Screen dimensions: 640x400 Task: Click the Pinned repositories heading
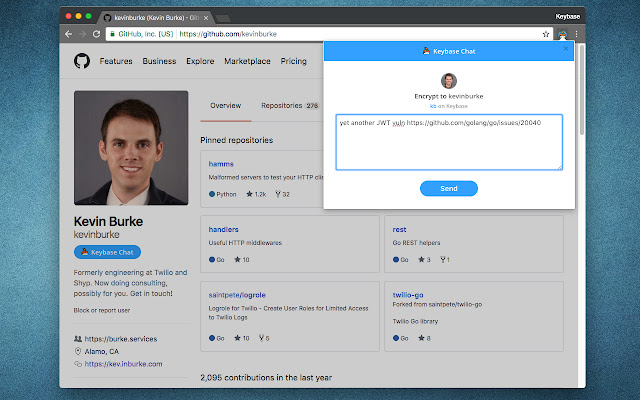coord(237,140)
